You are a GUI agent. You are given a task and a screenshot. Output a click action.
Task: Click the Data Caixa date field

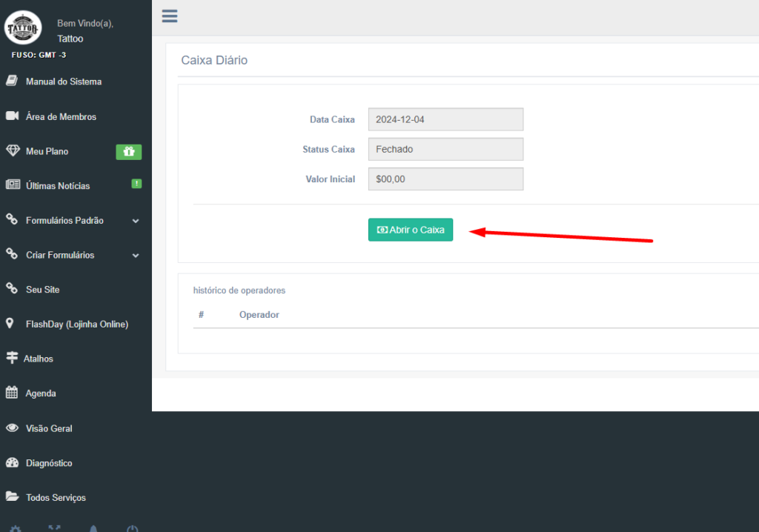click(x=445, y=119)
